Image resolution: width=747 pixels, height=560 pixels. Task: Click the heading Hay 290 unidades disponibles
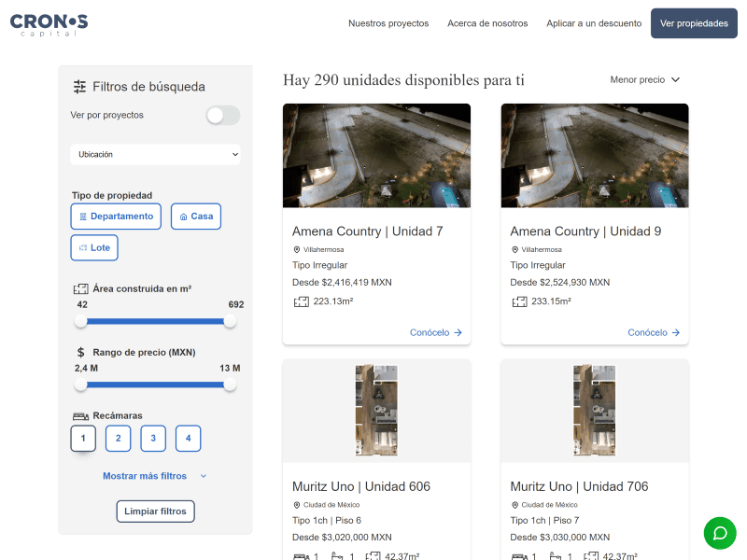(403, 80)
